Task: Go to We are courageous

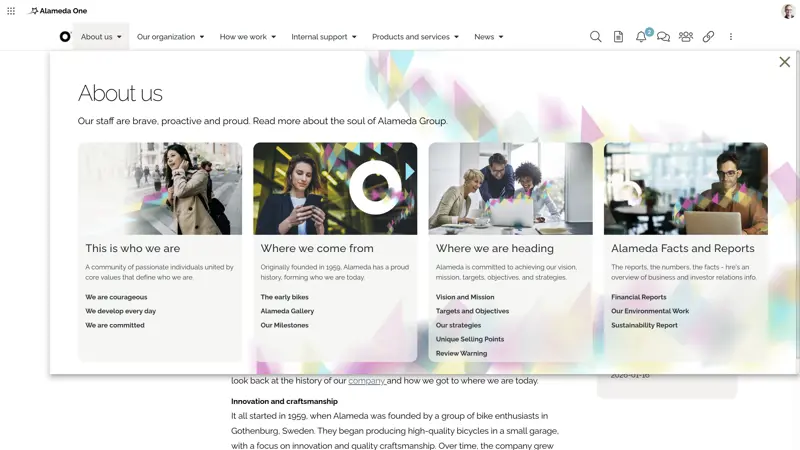Action: point(116,297)
